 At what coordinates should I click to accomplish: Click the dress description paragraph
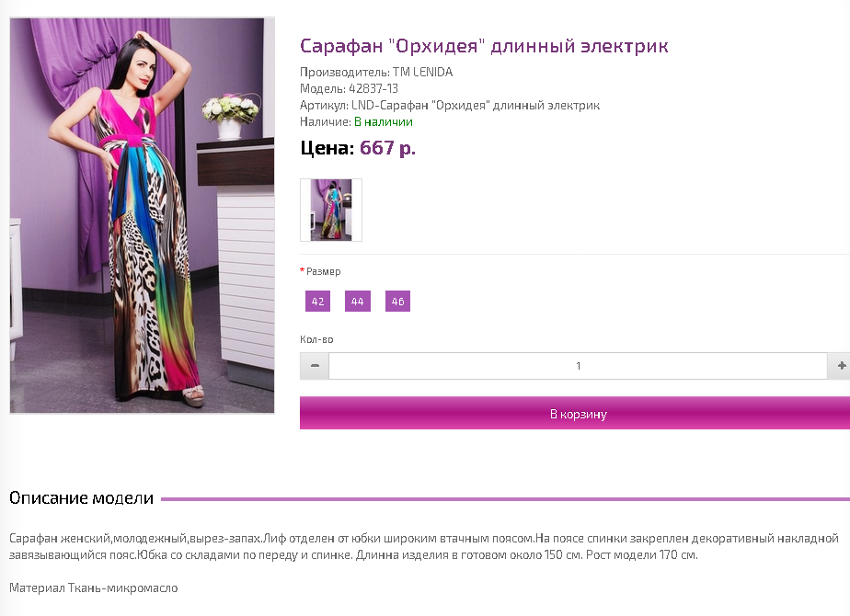(424, 547)
